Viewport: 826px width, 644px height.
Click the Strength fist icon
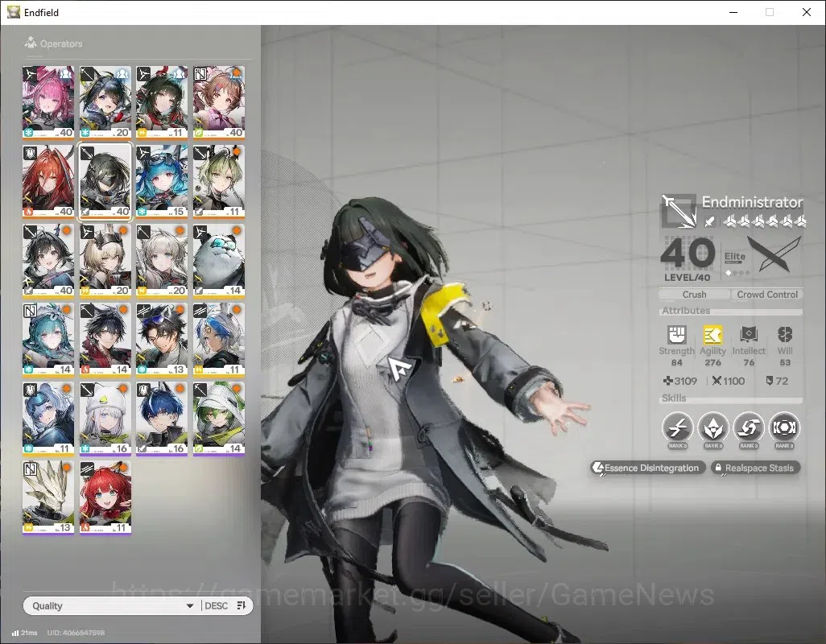point(677,334)
